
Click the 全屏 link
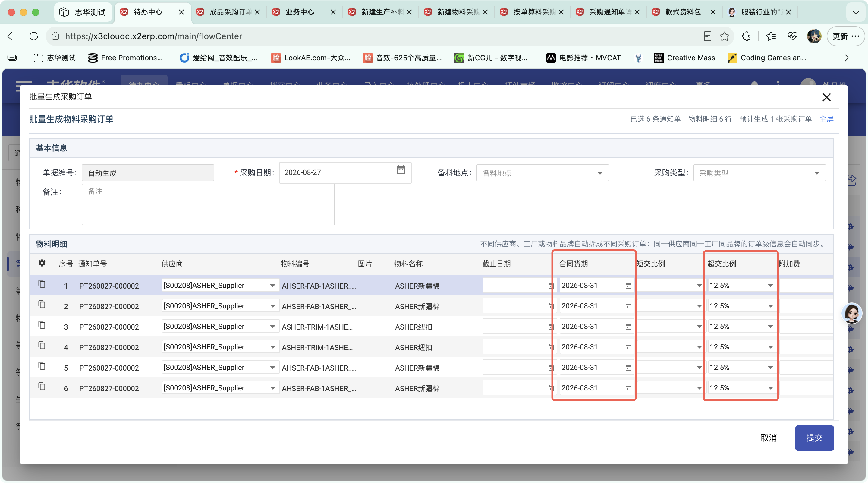tap(826, 119)
